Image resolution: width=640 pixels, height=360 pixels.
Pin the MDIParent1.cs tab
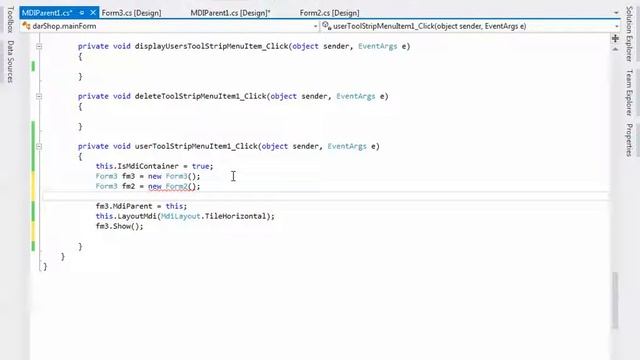[82, 13]
